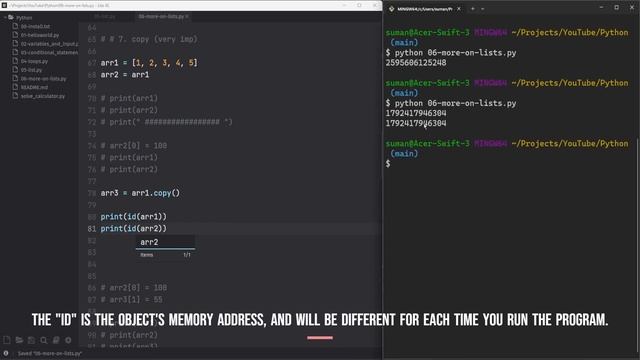Viewport: 640px width, 360px height.
Task: Open README.md in the file tree
Action: pyautogui.click(x=34, y=87)
